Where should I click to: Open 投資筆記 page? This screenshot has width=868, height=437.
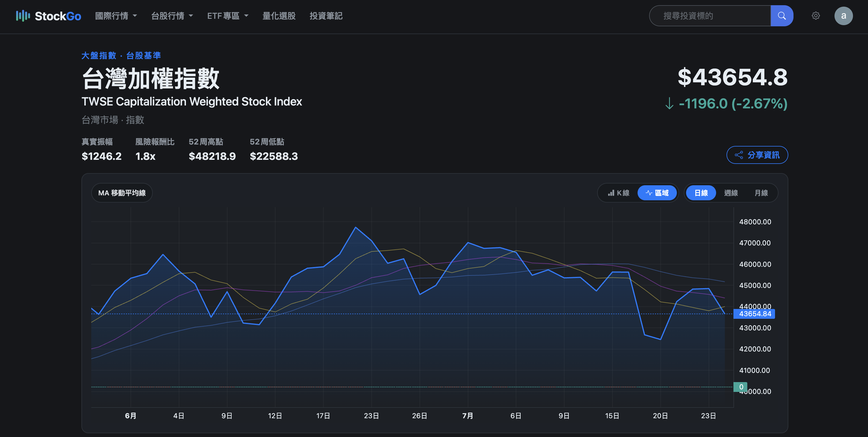coord(326,16)
